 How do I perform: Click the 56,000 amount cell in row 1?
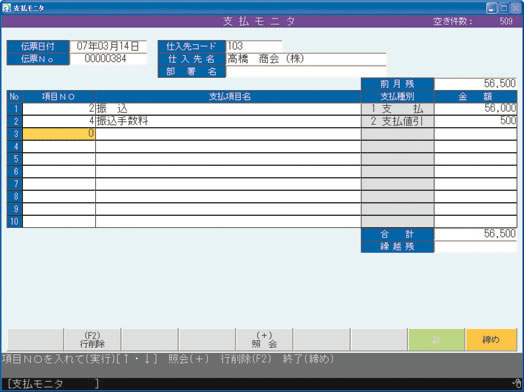(476, 109)
